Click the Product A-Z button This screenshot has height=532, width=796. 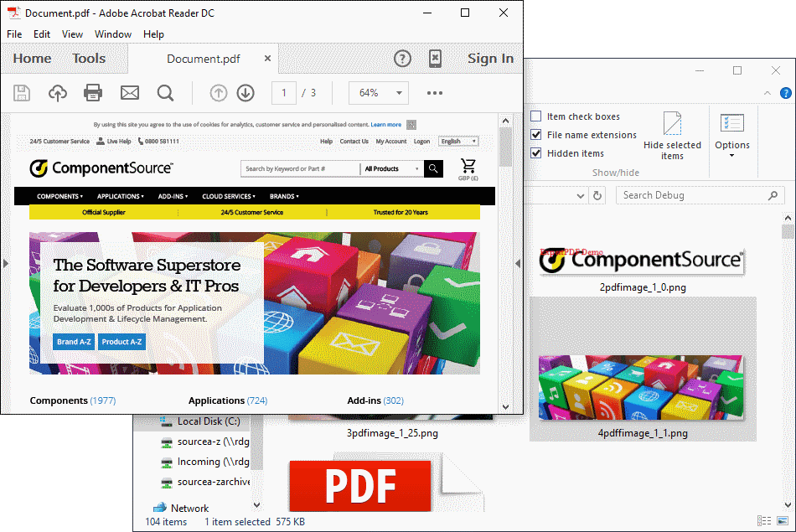[121, 342]
